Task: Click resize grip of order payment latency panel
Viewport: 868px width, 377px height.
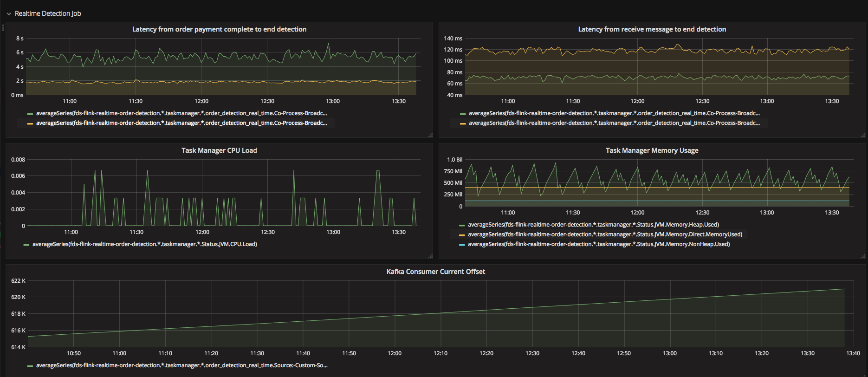Action: tap(430, 135)
